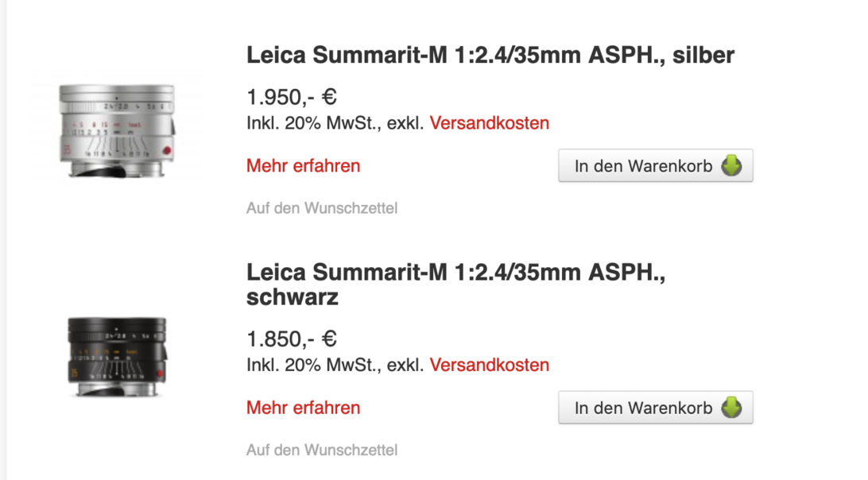
Task: Open Versandkosten link under 1.950 price
Action: point(490,123)
